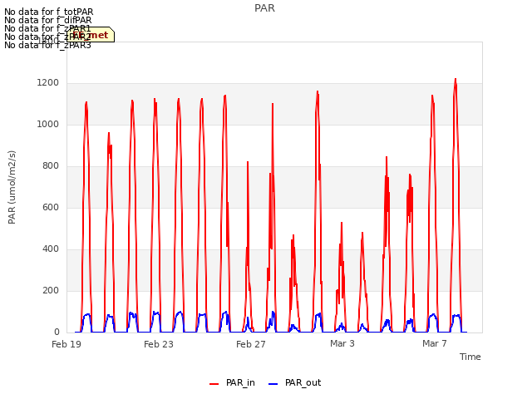Click the 'Mar 3' x-axis tick
This screenshot has height=399, width=532.
[x=342, y=343]
